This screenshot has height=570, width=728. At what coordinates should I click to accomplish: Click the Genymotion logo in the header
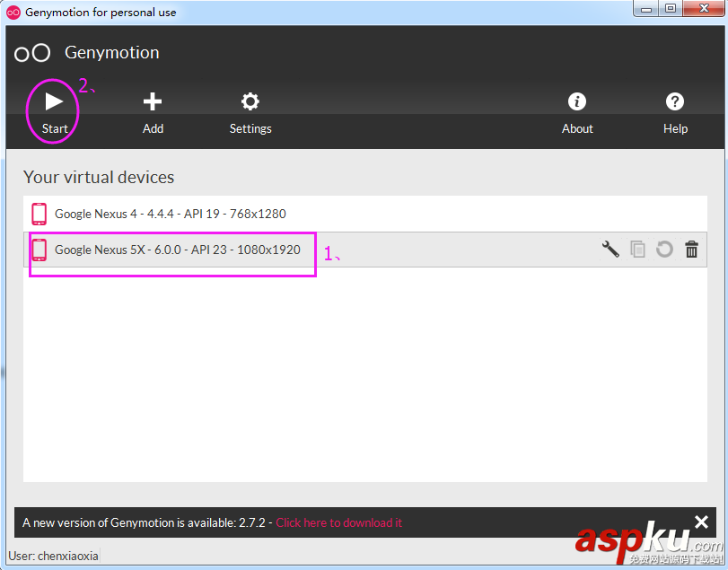[x=32, y=53]
